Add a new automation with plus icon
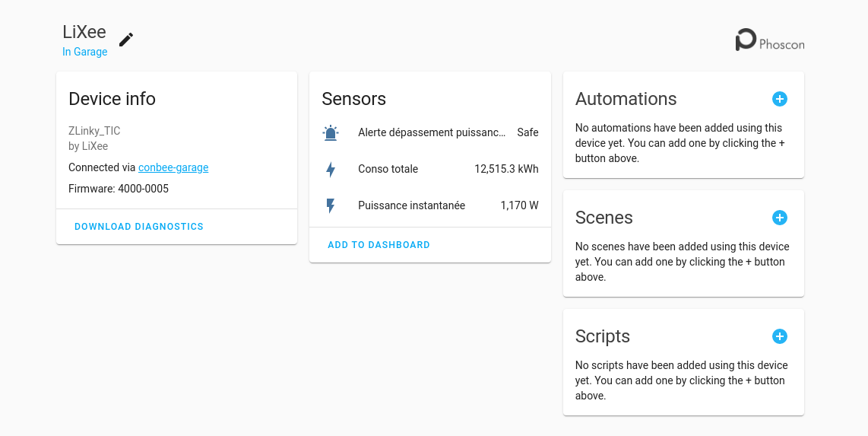868x436 pixels. point(779,99)
